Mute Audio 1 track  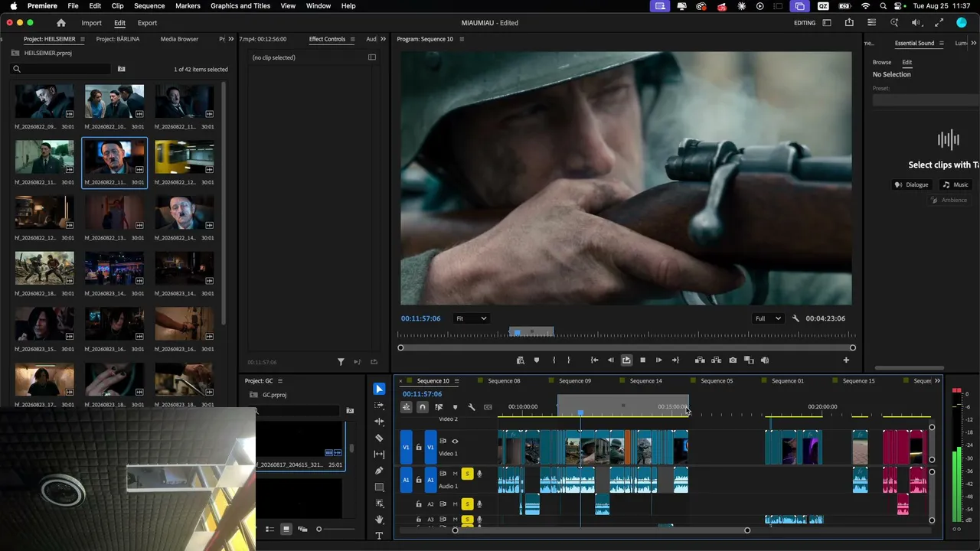(455, 474)
